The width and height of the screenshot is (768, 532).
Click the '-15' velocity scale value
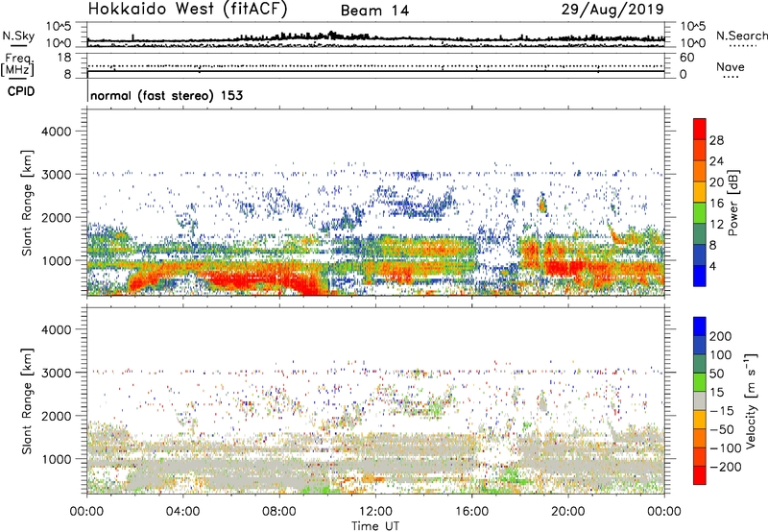pos(721,411)
